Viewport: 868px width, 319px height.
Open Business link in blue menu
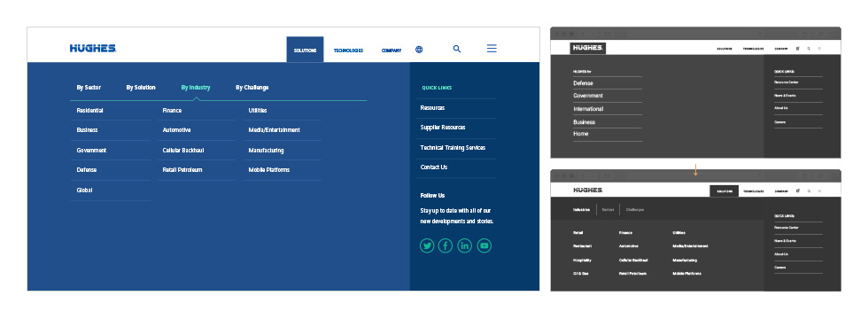click(87, 130)
